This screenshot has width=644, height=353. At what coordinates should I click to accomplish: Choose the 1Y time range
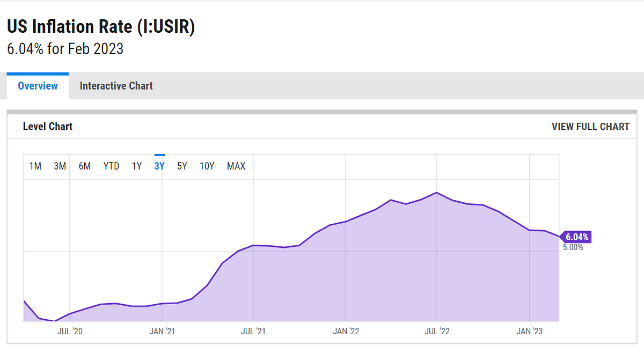coord(137,166)
